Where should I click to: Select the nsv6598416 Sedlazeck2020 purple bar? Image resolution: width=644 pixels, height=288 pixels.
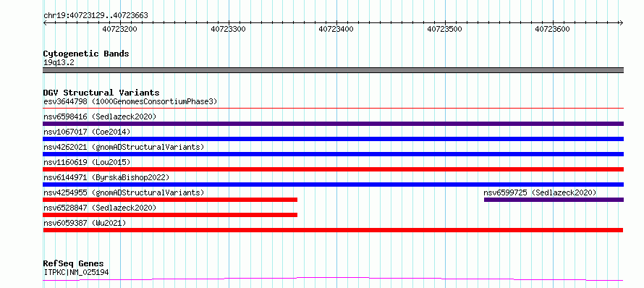pos(333,124)
